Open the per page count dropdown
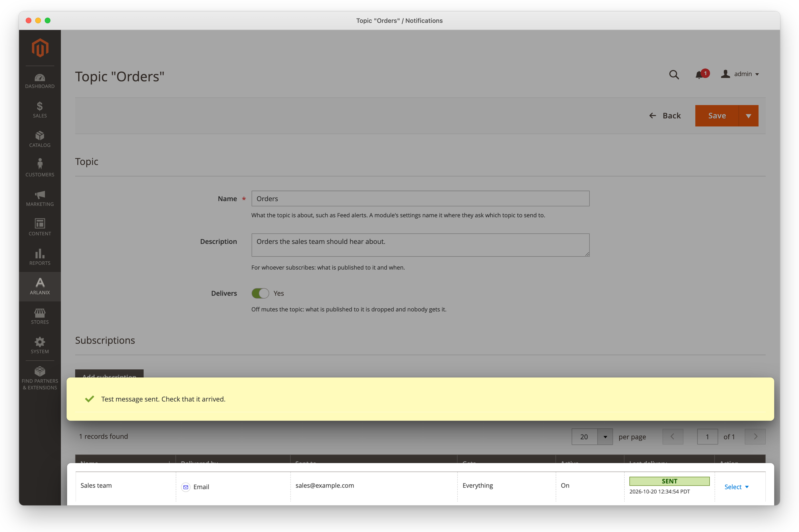The width and height of the screenshot is (799, 532). [x=592, y=437]
